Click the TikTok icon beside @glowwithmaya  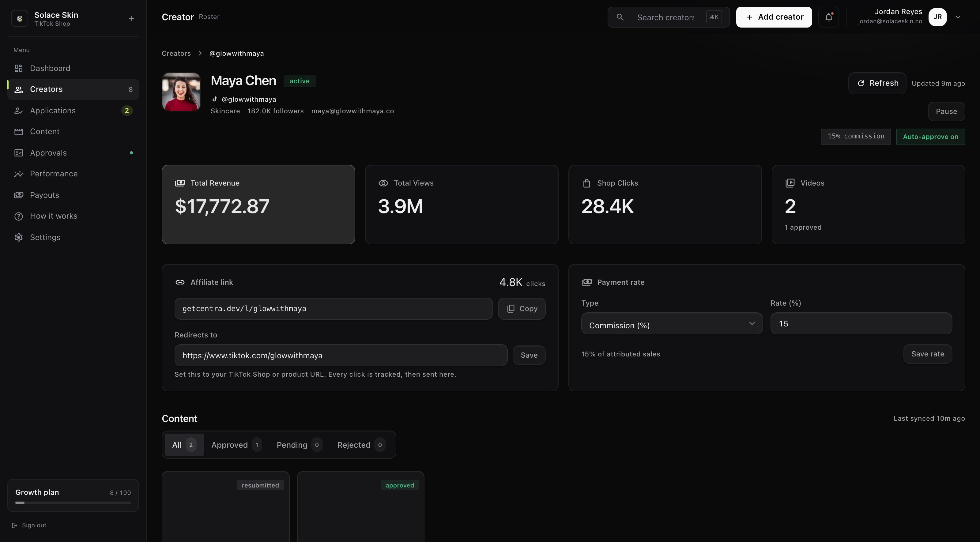215,99
